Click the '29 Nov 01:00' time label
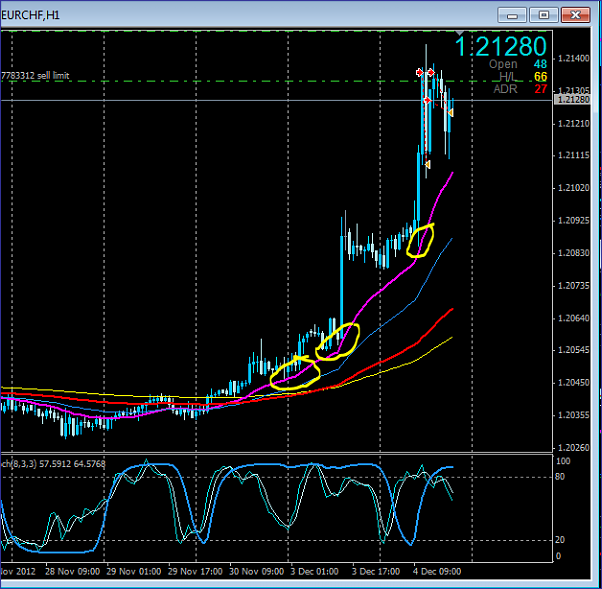Image resolution: width=602 pixels, height=589 pixels. click(134, 572)
